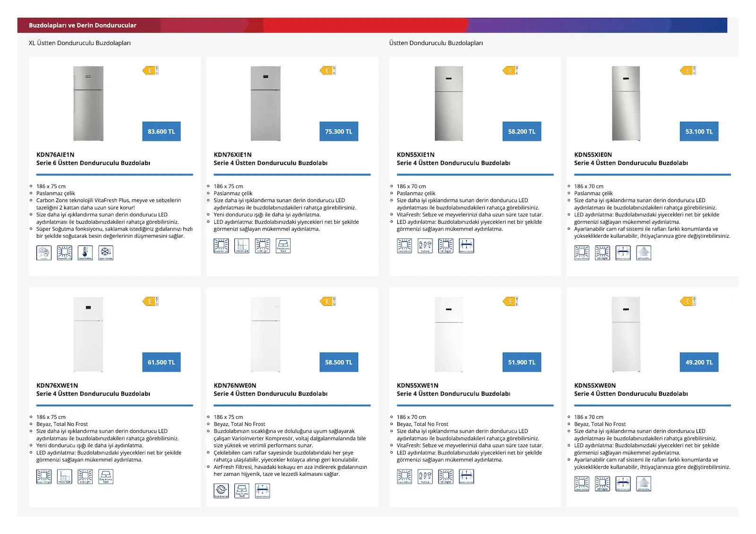
Task: Click the Freezer Light icon on KDN76XWE1N
Action: point(65,477)
